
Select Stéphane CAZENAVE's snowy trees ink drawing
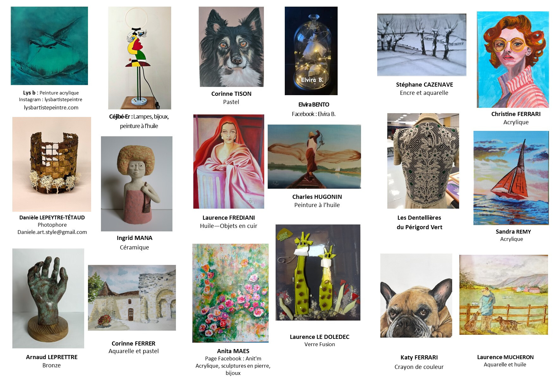tap(422, 45)
